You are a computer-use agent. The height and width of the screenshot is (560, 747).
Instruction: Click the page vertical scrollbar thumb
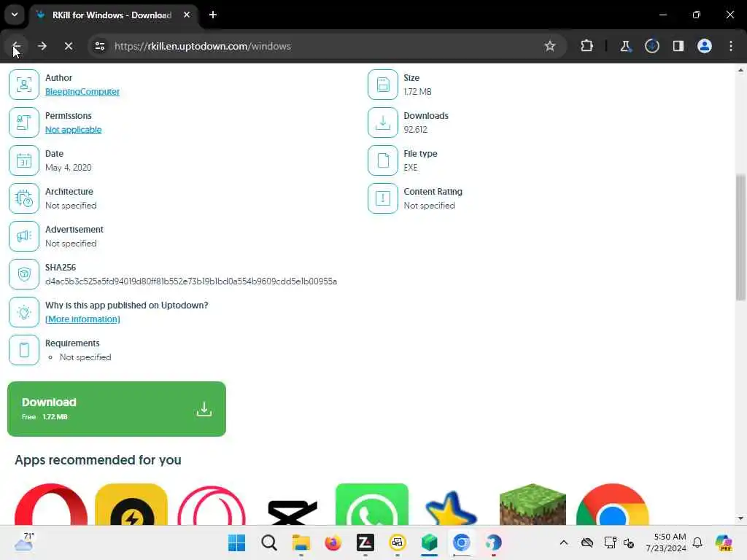(x=740, y=237)
